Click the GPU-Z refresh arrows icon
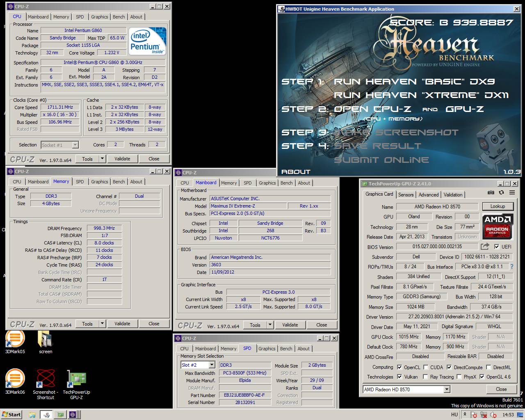 tap(501, 192)
